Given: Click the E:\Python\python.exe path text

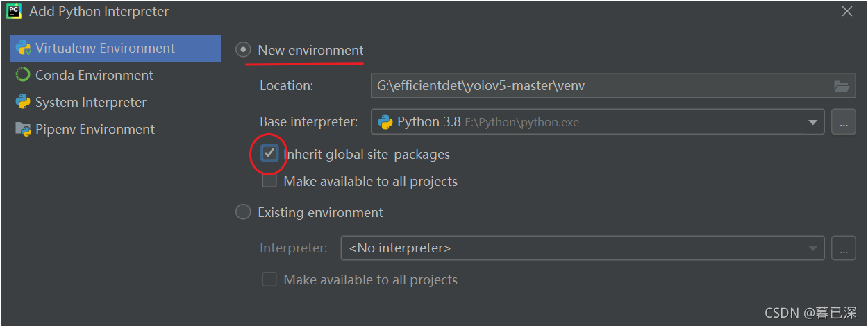Looking at the screenshot, I should [x=521, y=123].
